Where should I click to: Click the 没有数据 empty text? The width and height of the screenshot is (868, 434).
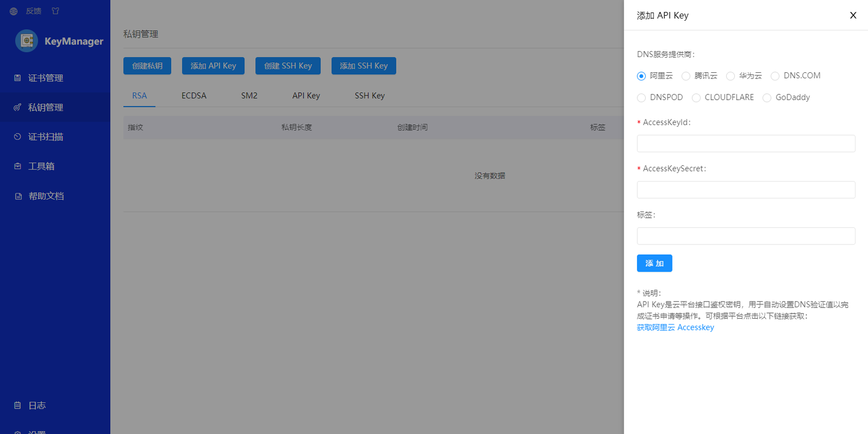click(489, 176)
